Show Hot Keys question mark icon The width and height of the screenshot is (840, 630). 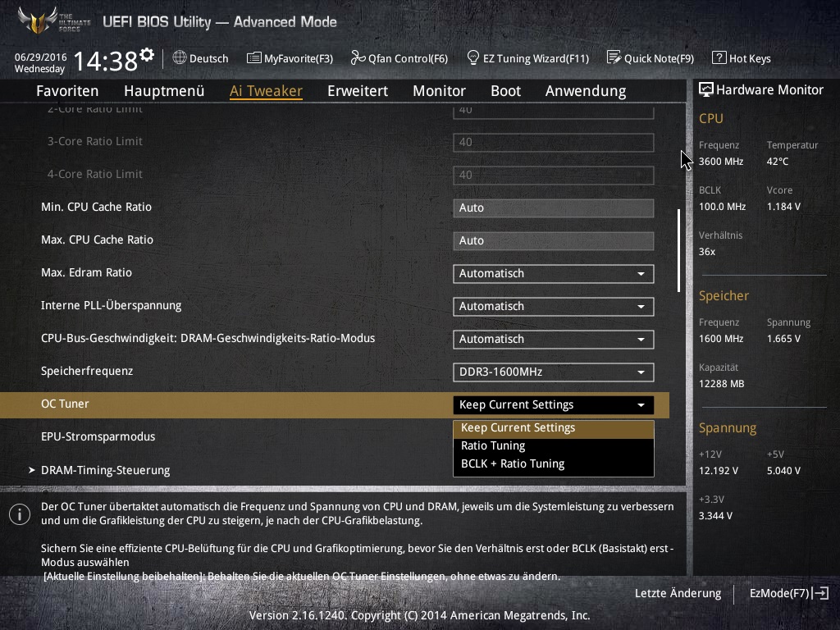(719, 58)
